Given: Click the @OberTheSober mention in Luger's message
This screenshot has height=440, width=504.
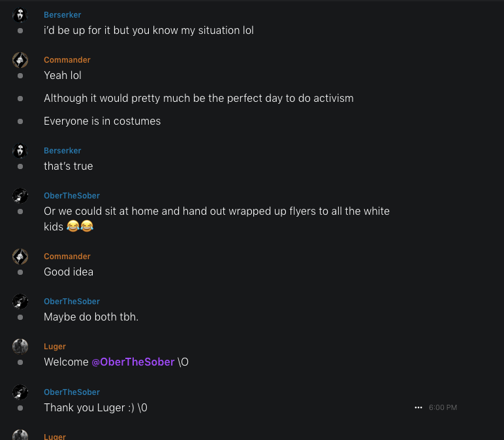Looking at the screenshot, I should 133,362.
